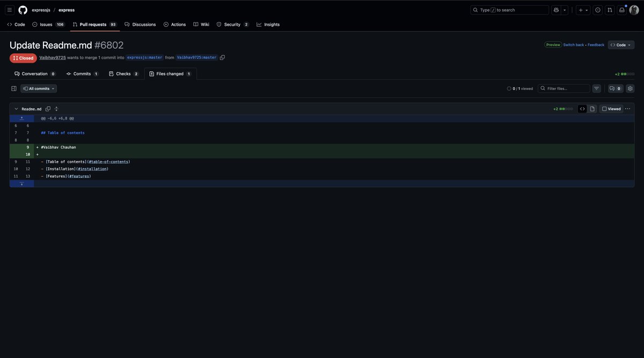This screenshot has height=358, width=644.
Task: Click the #table-of-contents link in diff
Action: (108, 162)
